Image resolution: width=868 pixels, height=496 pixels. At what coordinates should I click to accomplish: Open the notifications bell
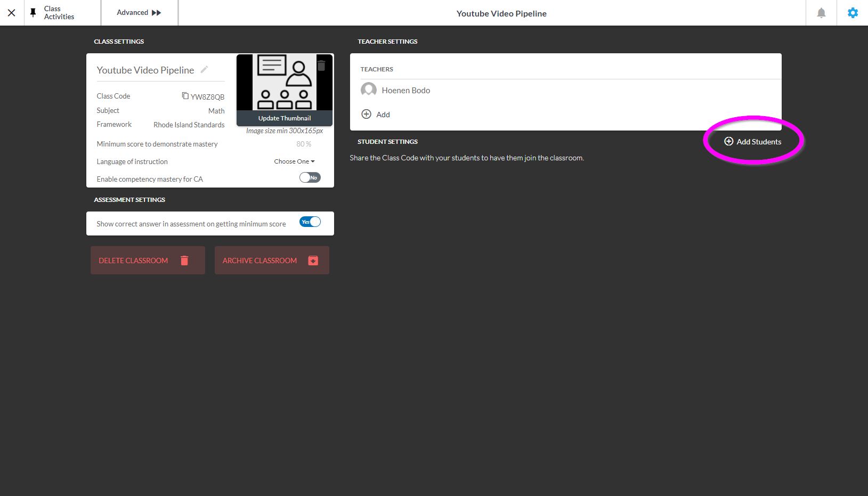821,13
